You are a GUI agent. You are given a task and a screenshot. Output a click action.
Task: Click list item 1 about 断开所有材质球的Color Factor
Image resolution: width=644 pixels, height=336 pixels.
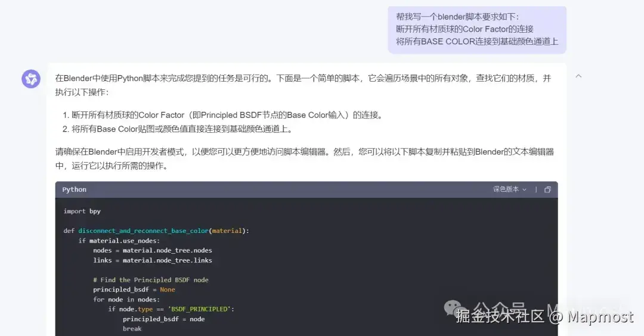(x=223, y=116)
